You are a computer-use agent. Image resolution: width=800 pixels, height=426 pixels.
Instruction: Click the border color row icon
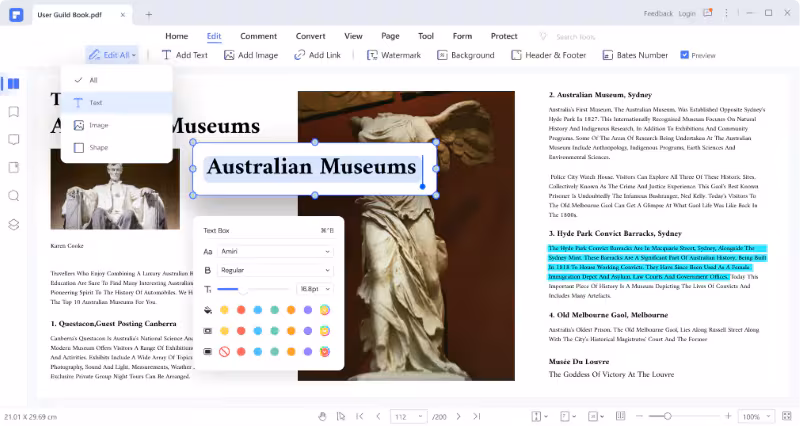[208, 331]
